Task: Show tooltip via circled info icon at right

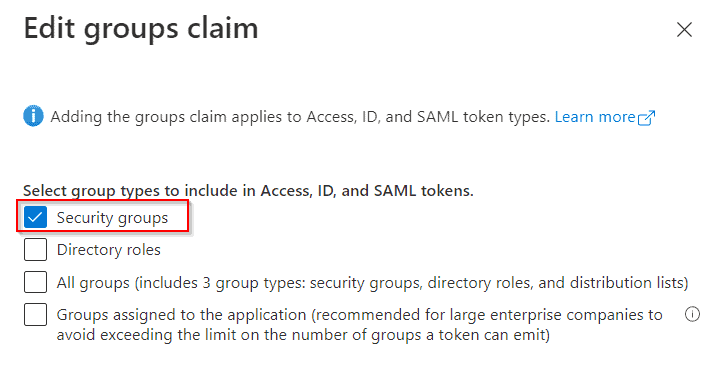Action: point(692,314)
